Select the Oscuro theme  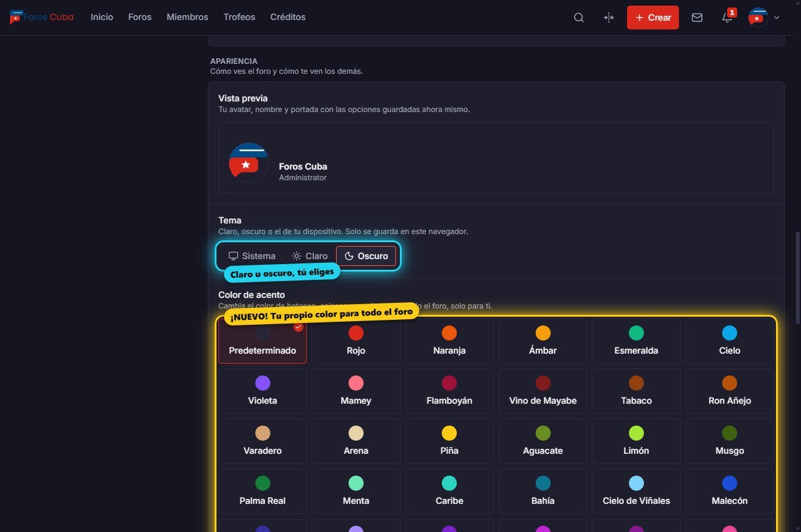[x=366, y=256]
